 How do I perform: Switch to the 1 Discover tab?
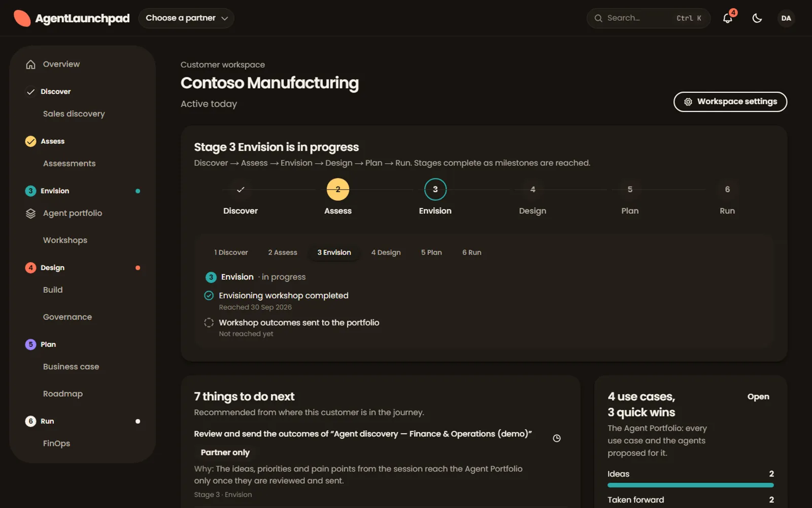231,252
